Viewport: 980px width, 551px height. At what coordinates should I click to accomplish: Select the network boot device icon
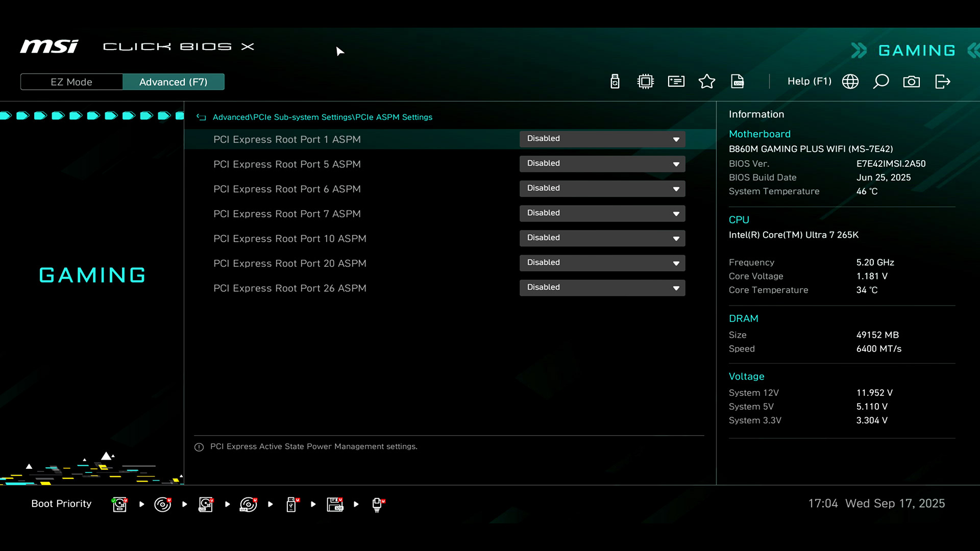[378, 504]
